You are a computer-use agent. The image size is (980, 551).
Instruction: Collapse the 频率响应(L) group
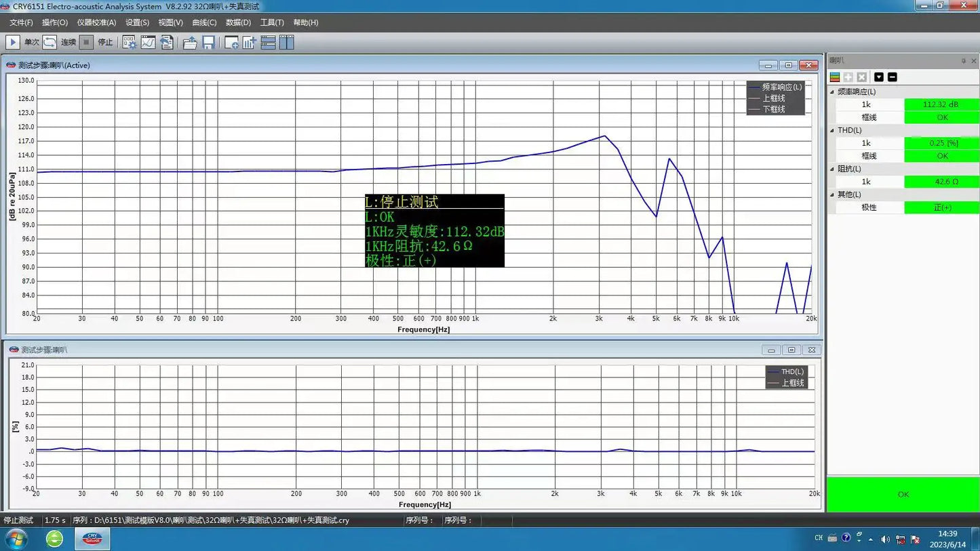(832, 91)
